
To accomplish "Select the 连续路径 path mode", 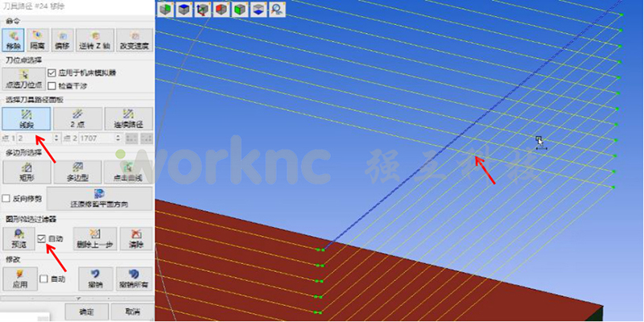I will 129,118.
